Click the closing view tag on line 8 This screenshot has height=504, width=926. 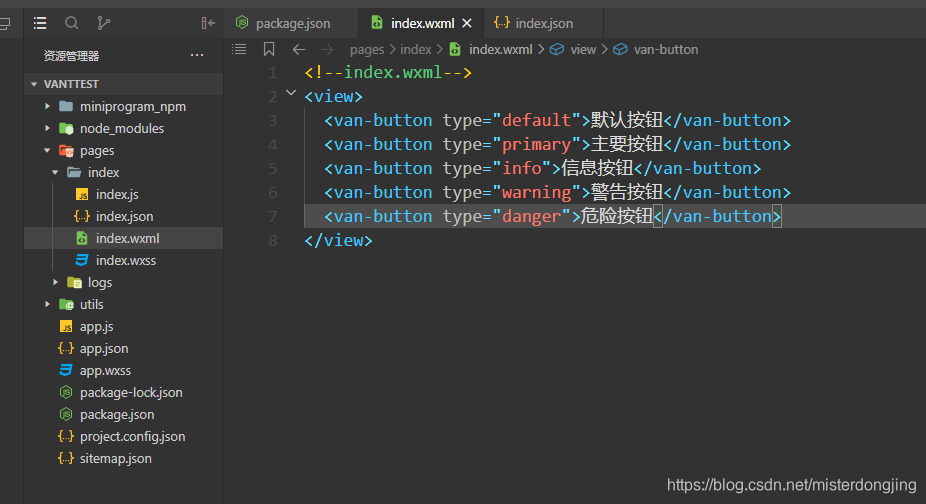(338, 240)
